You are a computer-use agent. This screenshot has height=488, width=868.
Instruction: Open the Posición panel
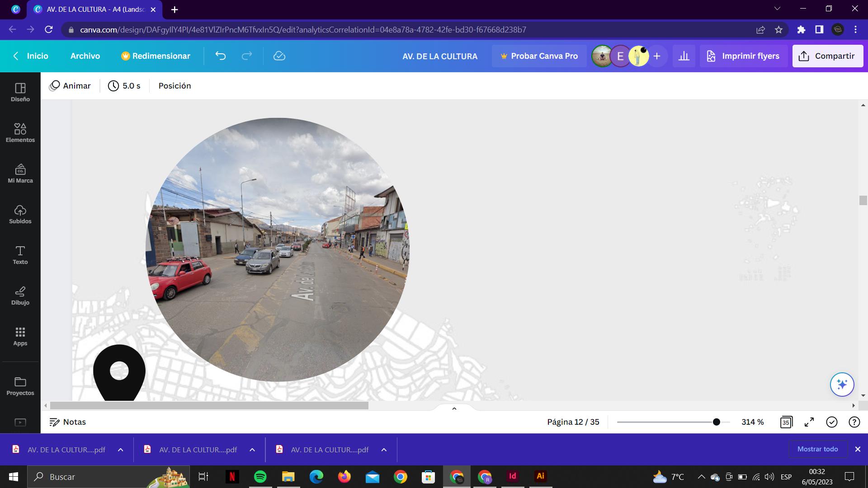tap(175, 86)
